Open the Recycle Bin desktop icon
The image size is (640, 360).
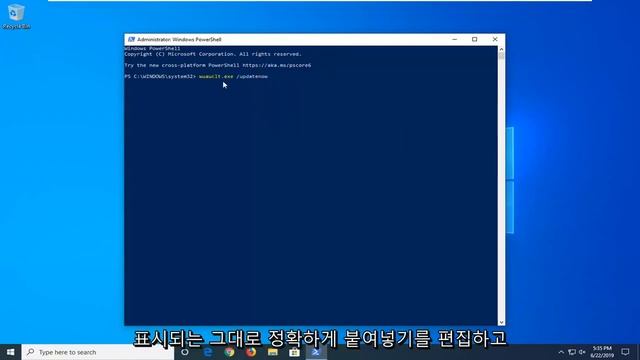pyautogui.click(x=16, y=17)
